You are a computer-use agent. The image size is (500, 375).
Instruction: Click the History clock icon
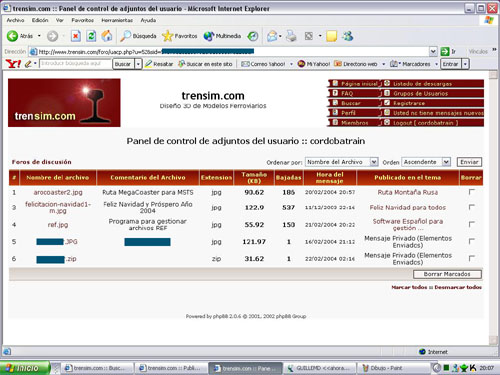click(x=253, y=36)
